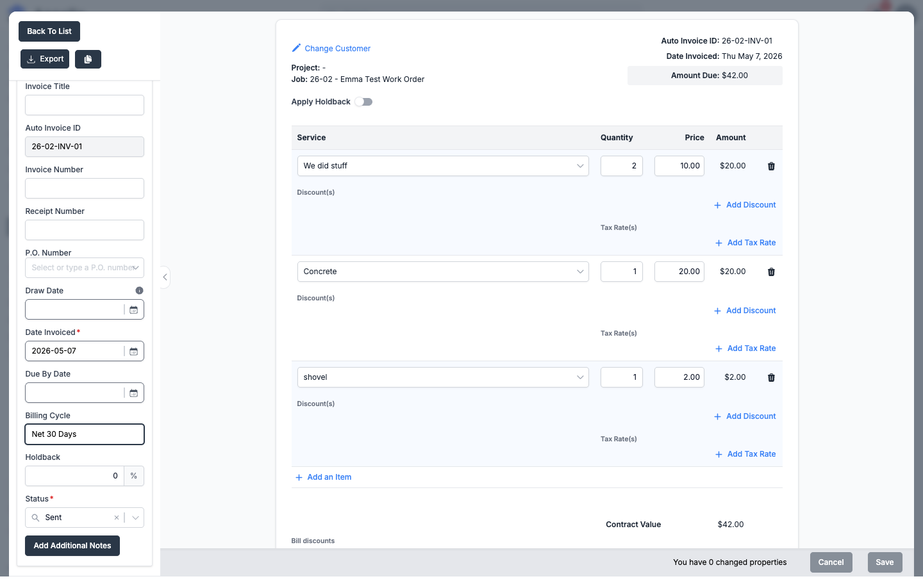Click the Change Customer pencil icon

tap(296, 48)
